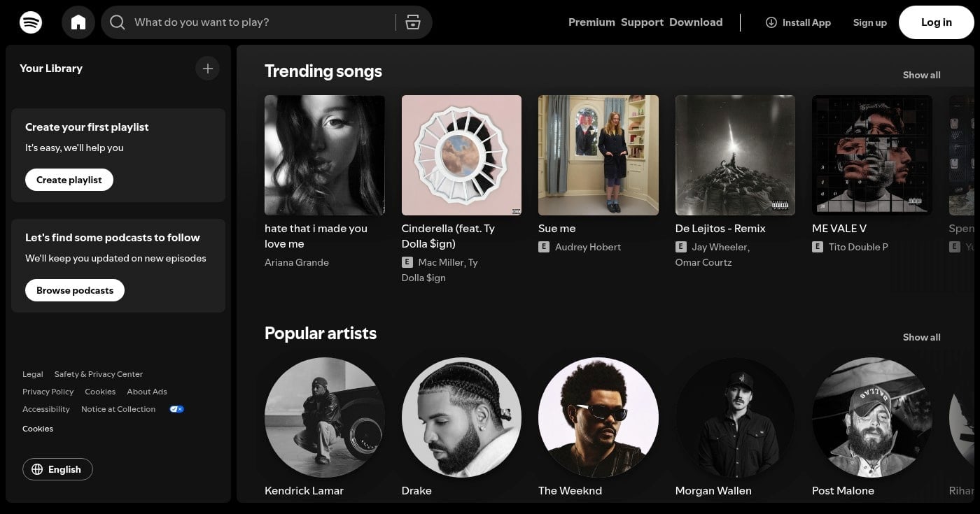
Task: Click Create playlist button
Action: 69,180
